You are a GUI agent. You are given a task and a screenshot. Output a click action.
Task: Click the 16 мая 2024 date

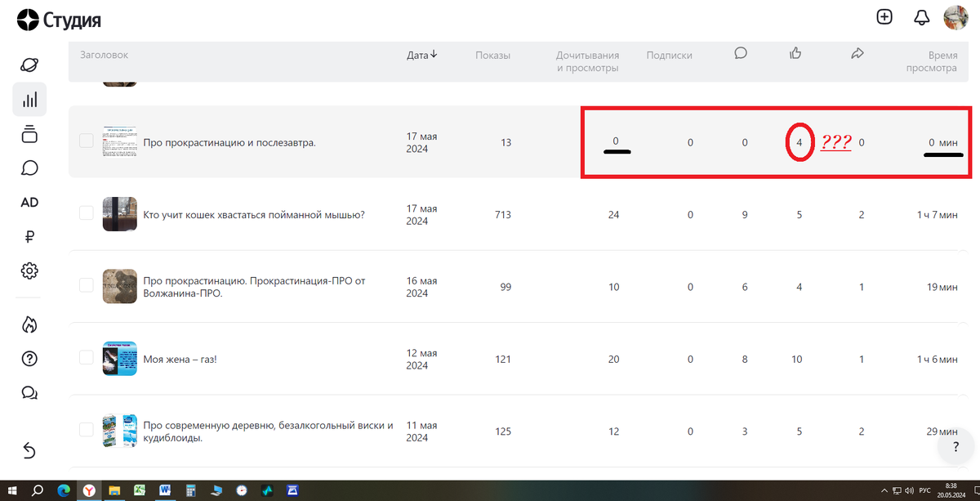point(422,286)
